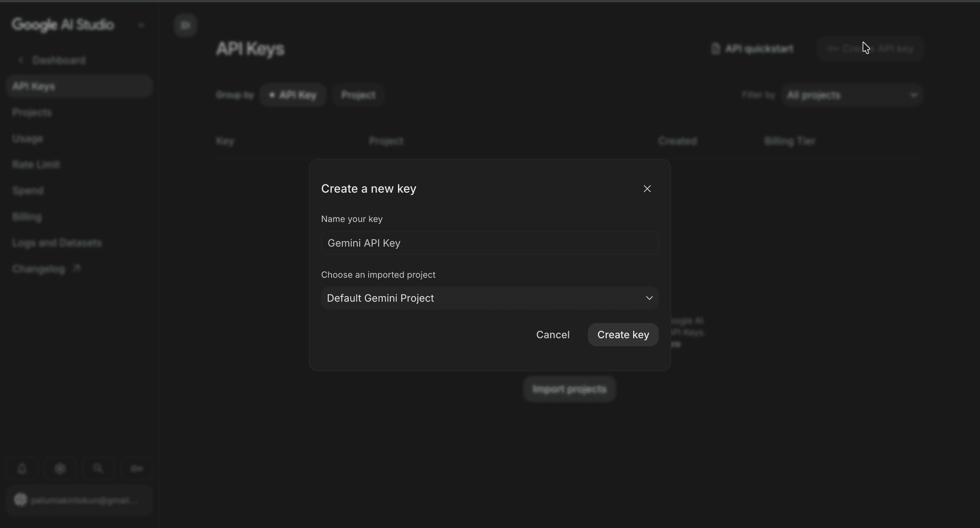Click the Key column header
Viewport: 980px width, 528px height.
click(225, 141)
